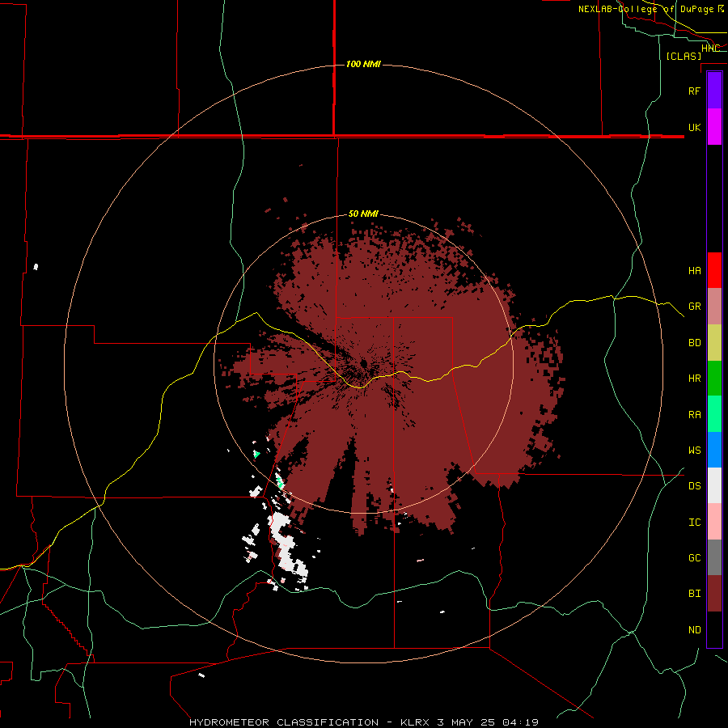Image resolution: width=728 pixels, height=728 pixels.
Task: Click the UK legend label
Action: [x=694, y=127]
